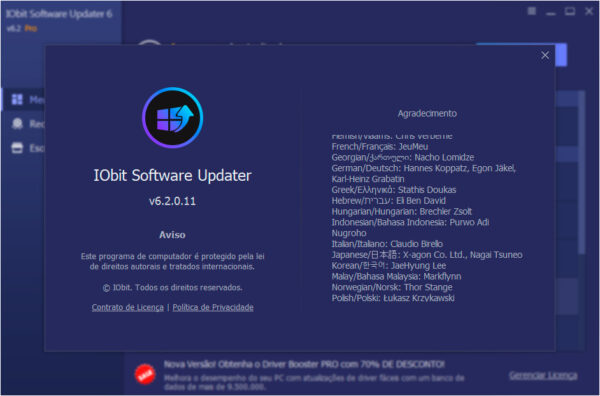Click the blue button behind the dialog
The image size is (600, 396).
[561, 55]
